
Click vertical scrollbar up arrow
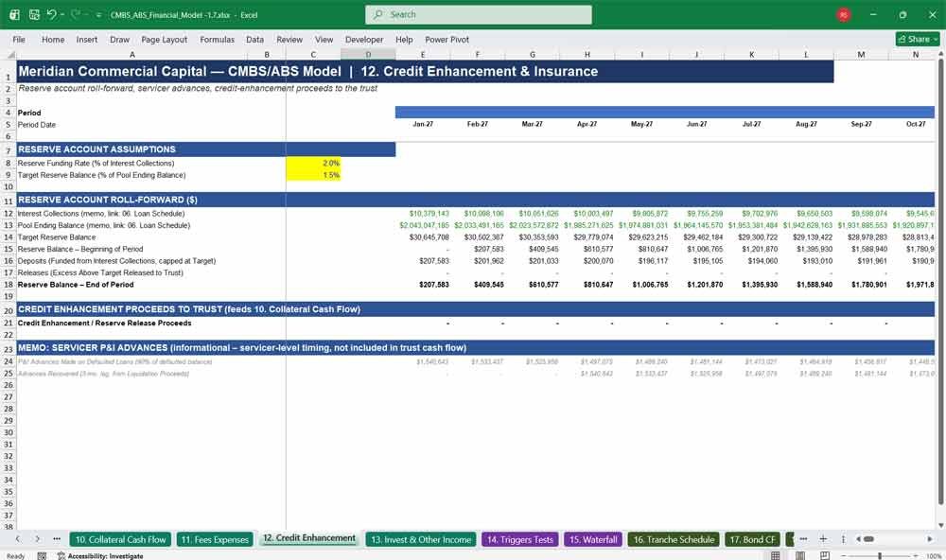coord(940,54)
